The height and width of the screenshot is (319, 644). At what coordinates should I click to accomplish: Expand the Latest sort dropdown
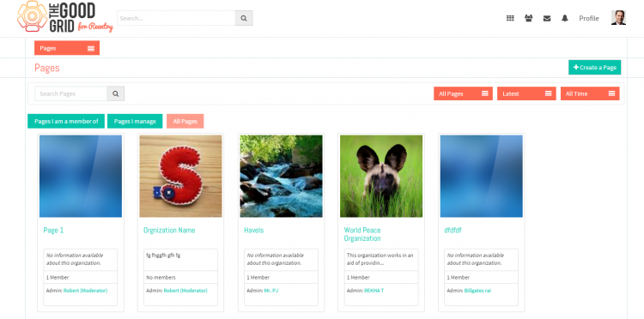[526, 93]
